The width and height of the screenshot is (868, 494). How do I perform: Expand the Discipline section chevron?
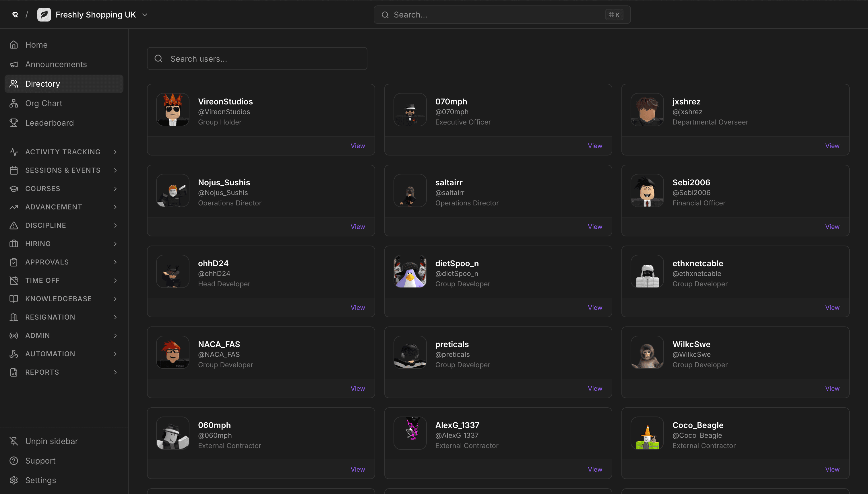point(115,225)
